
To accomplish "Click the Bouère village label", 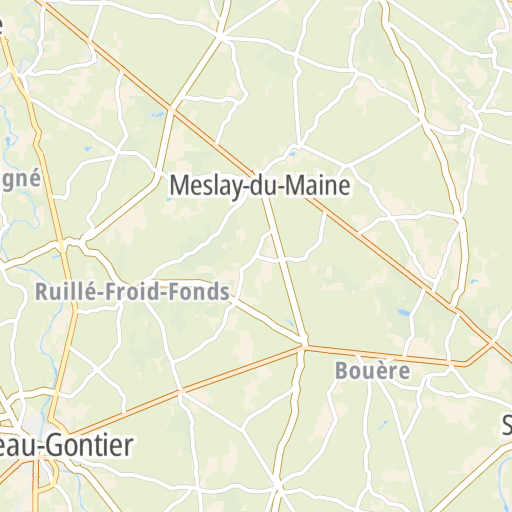I will (372, 371).
